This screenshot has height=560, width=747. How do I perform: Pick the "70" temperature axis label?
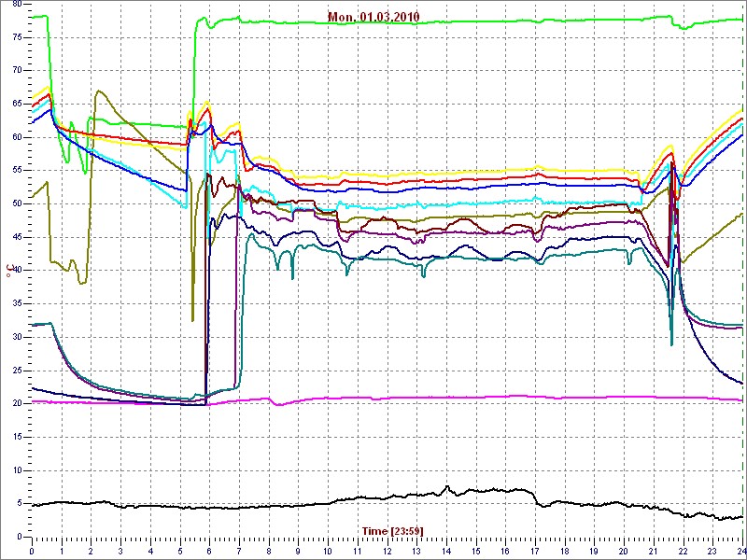(18, 71)
